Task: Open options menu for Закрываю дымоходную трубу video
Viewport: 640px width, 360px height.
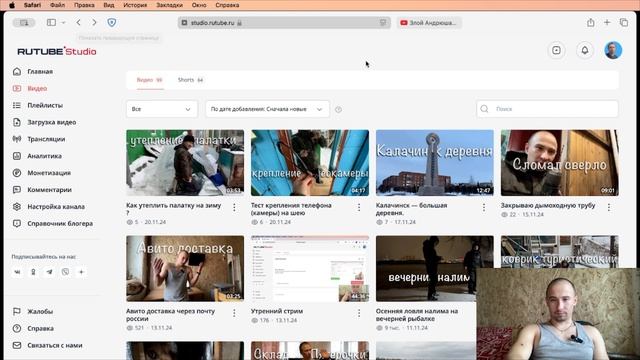Action: [609, 207]
